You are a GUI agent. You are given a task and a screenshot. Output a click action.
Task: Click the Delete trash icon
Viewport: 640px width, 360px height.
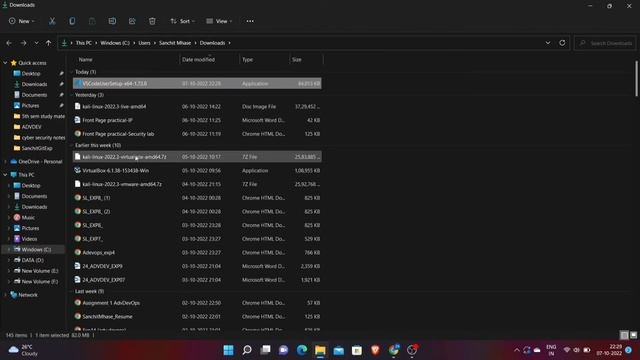(152, 21)
